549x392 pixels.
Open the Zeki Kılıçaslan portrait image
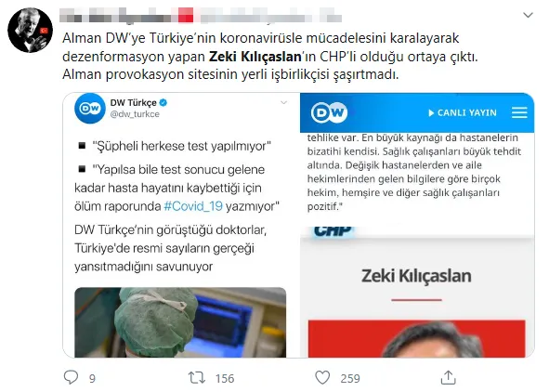click(x=417, y=339)
